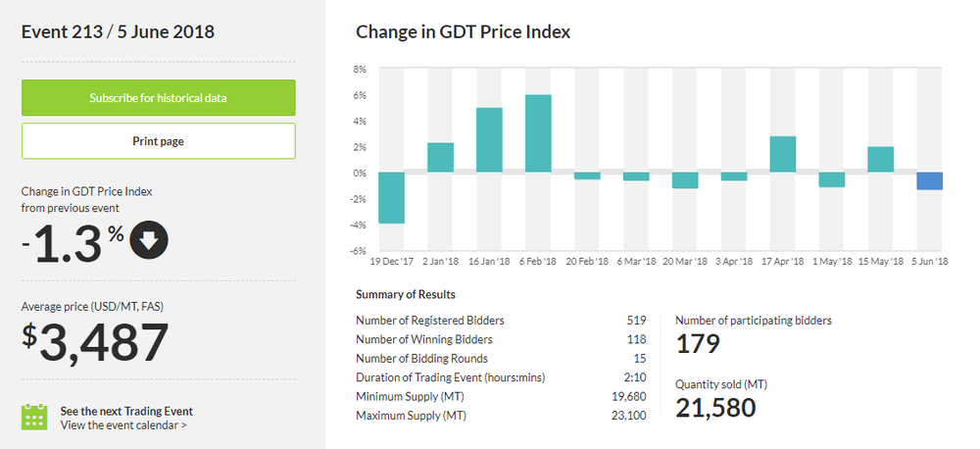Click the tallest 6 Feb '18 bar
This screenshot has height=449, width=980.
pos(538,133)
